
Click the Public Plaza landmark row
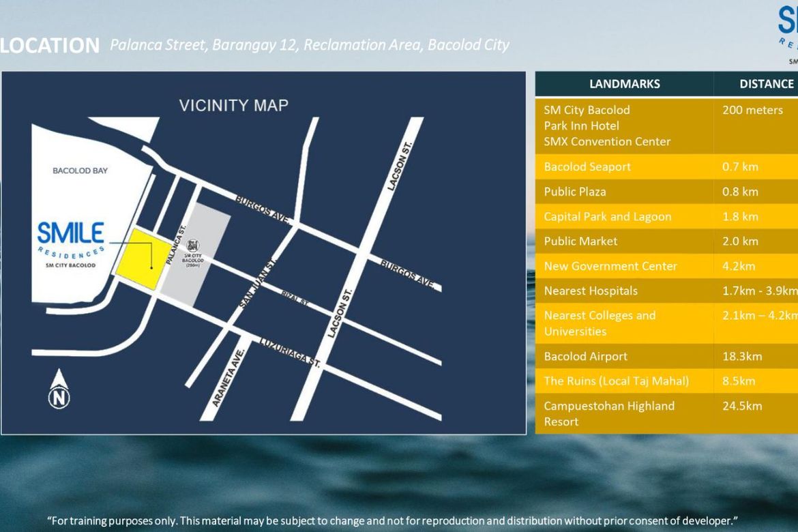pos(666,192)
